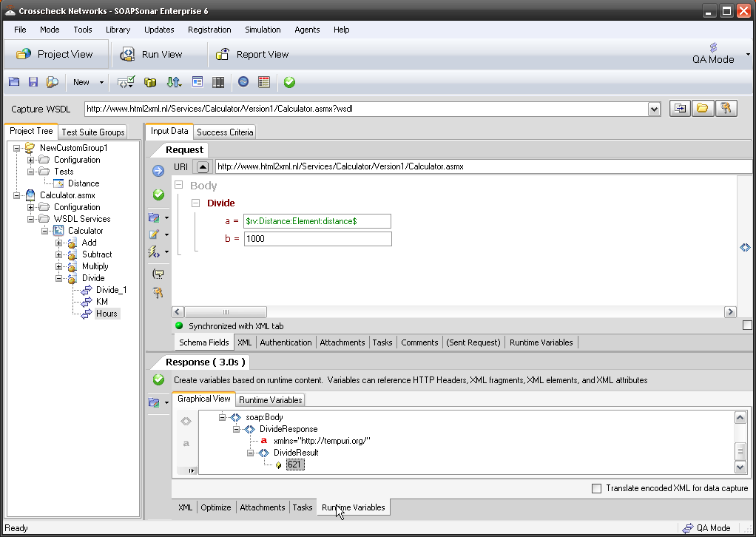Click the gray columns layout toolbar icon
Image resolution: width=756 pixels, height=537 pixels.
coord(218,82)
